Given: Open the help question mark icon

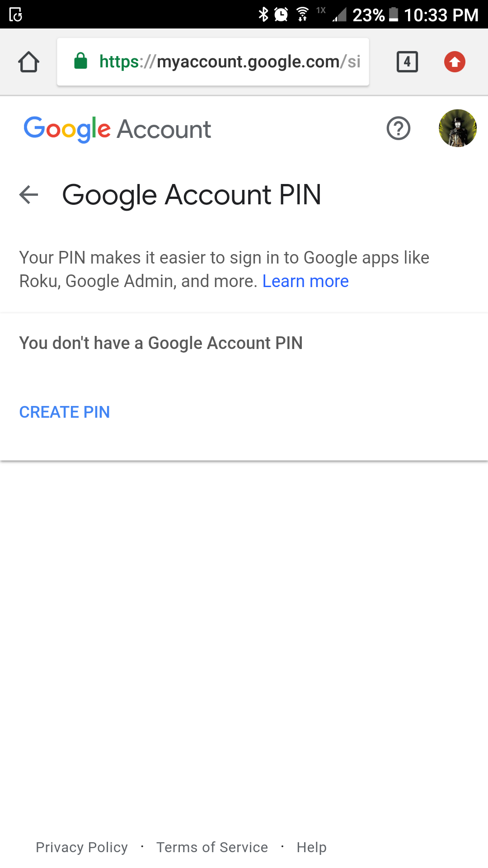Looking at the screenshot, I should (399, 128).
